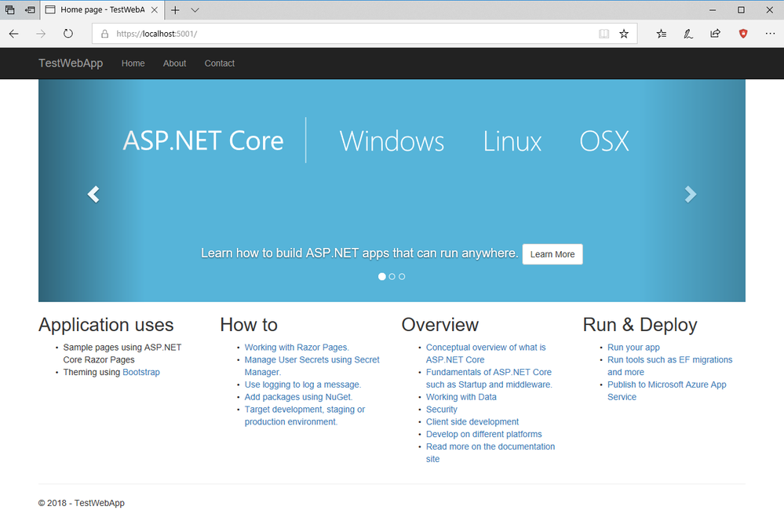
Task: Open Target development, staging or production link
Action: 304,416
